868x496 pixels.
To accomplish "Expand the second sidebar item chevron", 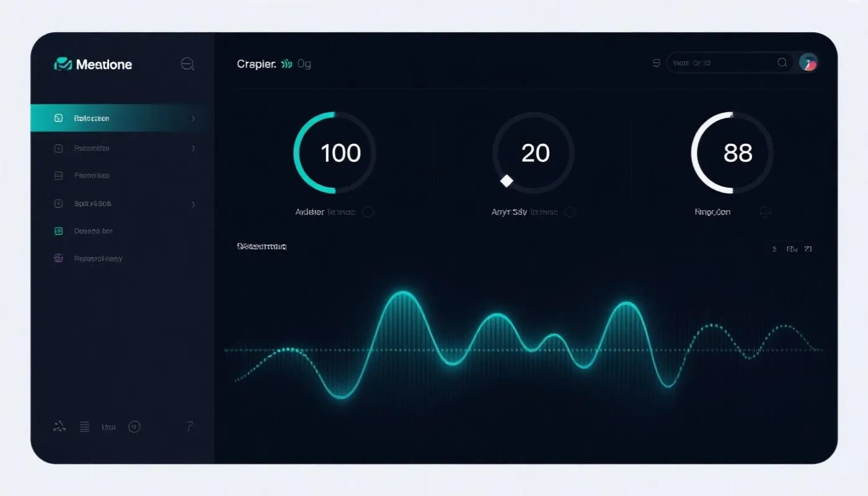I will [x=193, y=149].
